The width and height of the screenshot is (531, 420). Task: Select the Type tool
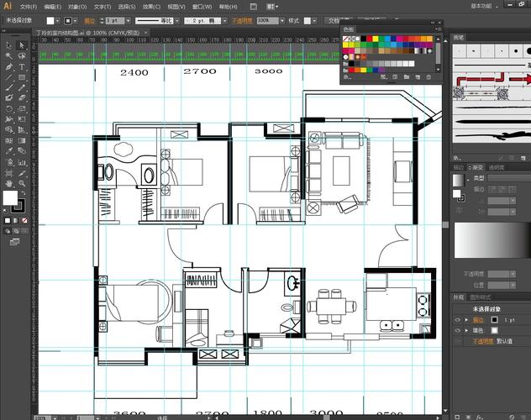tap(22, 66)
